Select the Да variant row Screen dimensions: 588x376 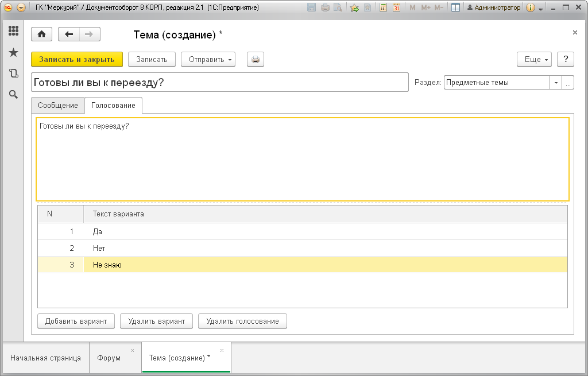click(x=303, y=232)
